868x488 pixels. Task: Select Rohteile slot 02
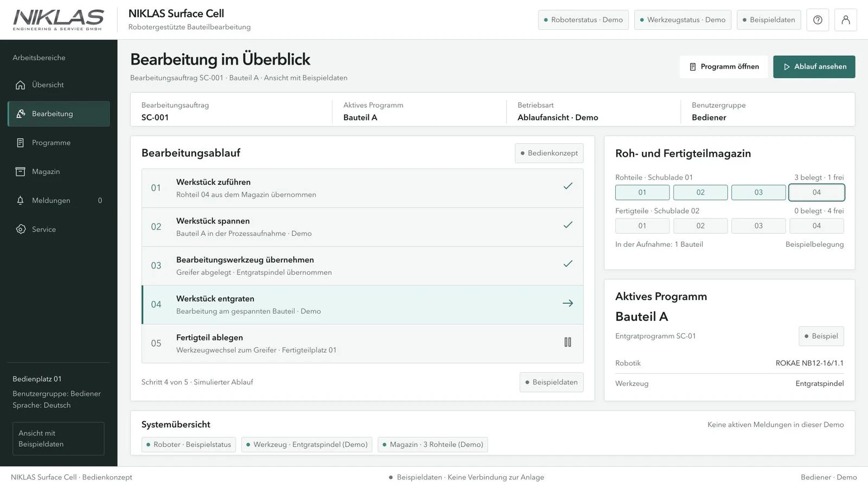pyautogui.click(x=700, y=192)
